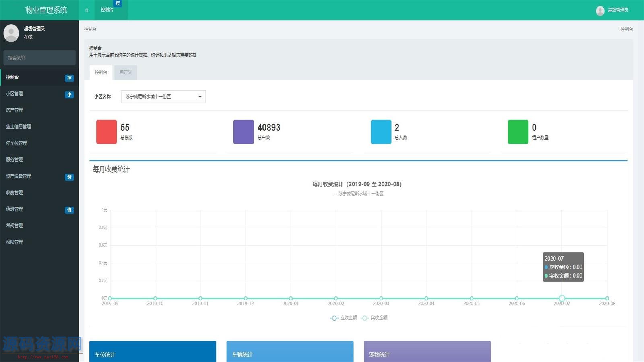644x362 pixels.
Task: Click the 2020-04 data point on chart
Action: (426, 298)
